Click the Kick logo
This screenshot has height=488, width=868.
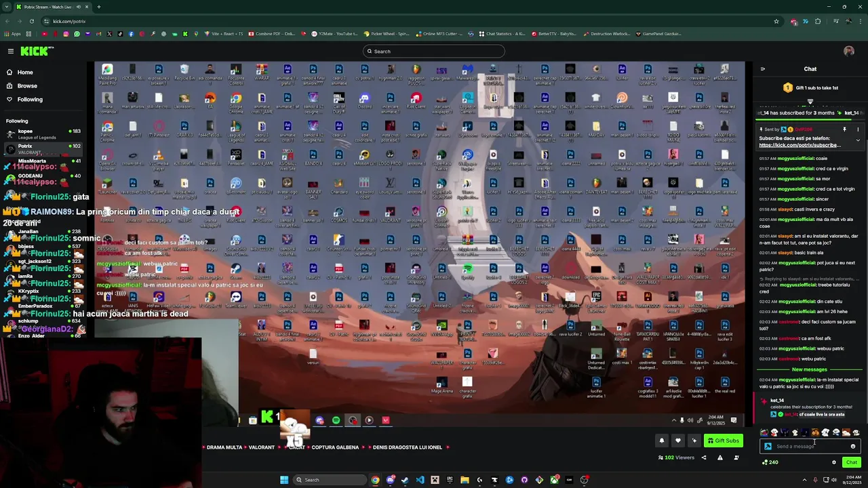coord(37,51)
